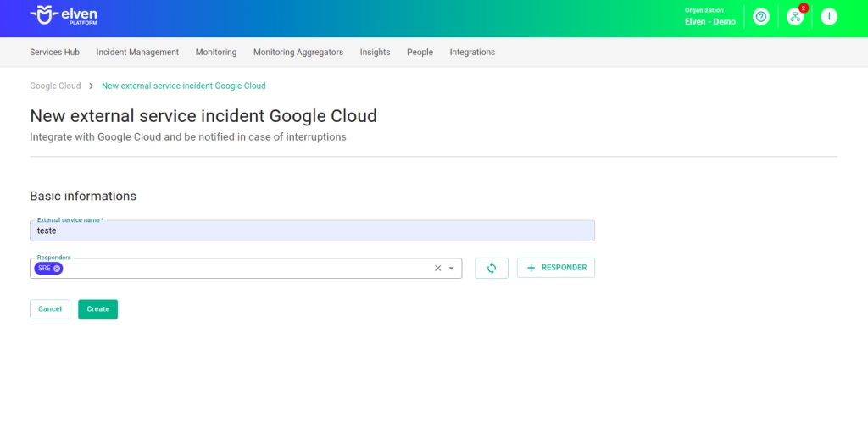Open the Incident Management menu
Viewport: 868px width, 433px height.
(137, 52)
